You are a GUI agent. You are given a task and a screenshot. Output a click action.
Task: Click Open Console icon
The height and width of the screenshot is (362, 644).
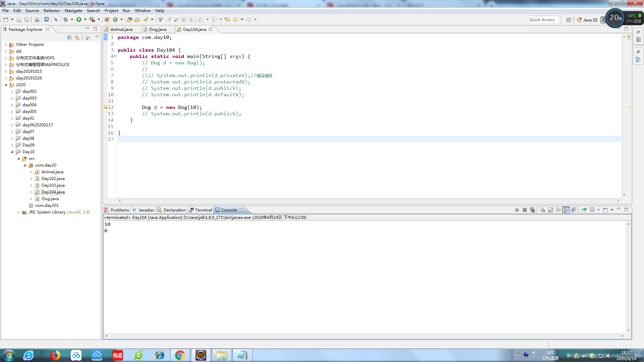(605, 210)
